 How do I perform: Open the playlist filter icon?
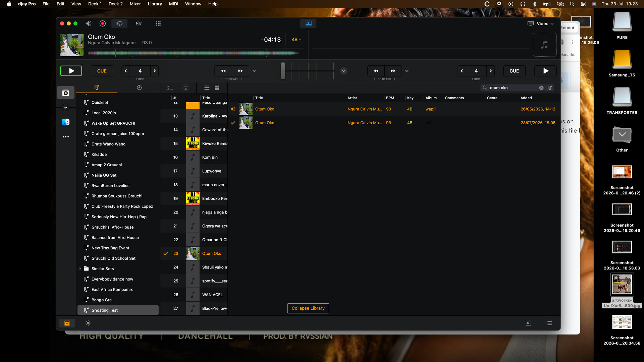pos(186,88)
